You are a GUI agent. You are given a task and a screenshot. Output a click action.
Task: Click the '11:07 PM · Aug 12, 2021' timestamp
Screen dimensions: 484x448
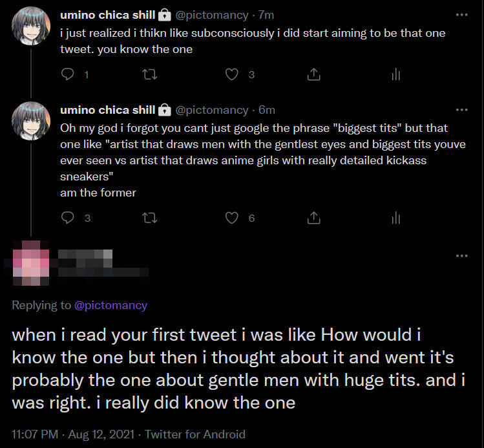click(x=72, y=434)
